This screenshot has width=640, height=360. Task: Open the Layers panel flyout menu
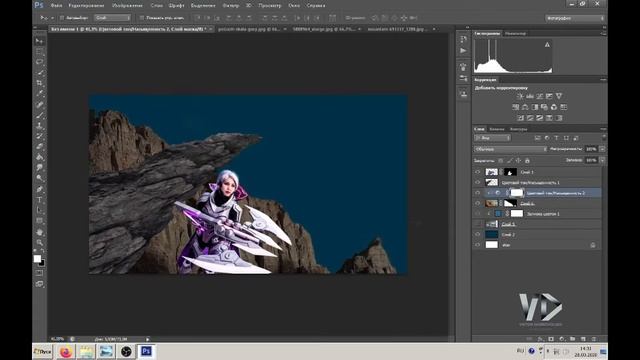pyautogui.click(x=603, y=129)
